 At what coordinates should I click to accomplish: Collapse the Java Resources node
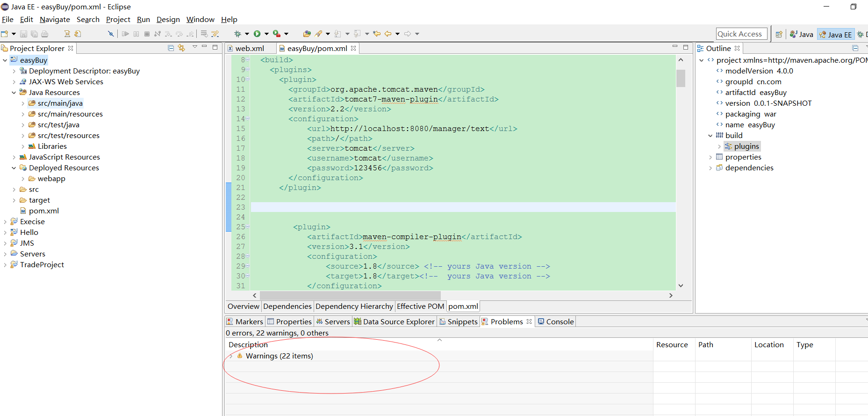coord(14,93)
